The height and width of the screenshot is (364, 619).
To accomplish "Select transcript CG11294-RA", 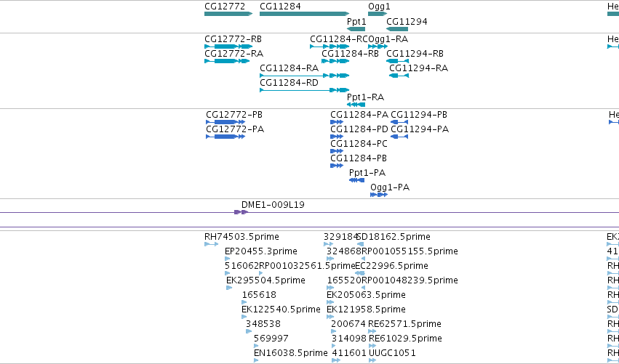I will (x=418, y=68).
